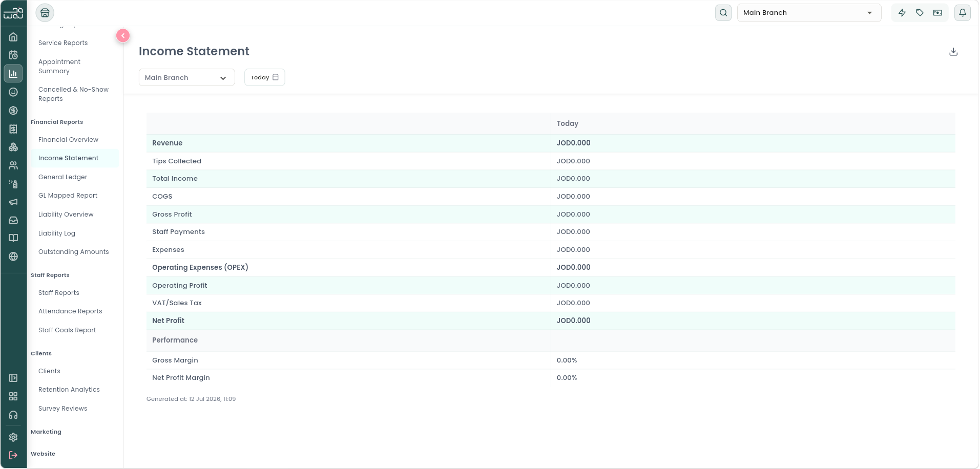Click the search magnifier icon in header
Screen dimensions: 980x469
[723, 13]
